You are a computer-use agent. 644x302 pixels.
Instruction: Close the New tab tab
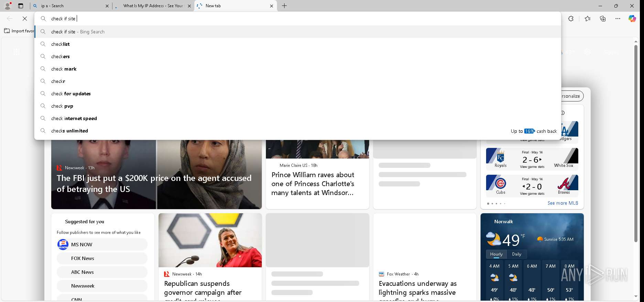click(x=271, y=6)
